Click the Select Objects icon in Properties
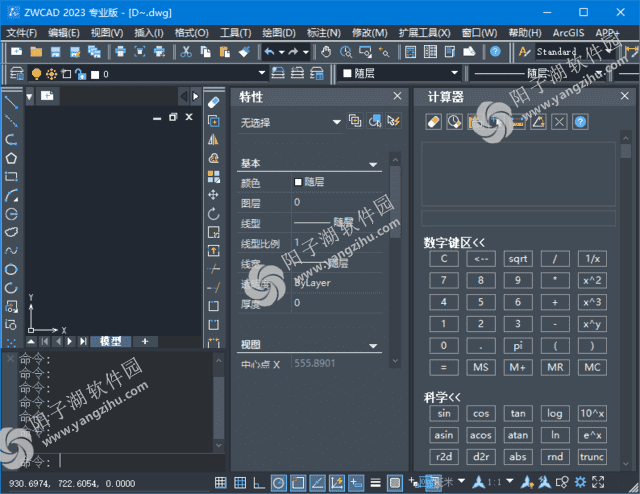Screen dimensions: 640x494 click(375, 121)
